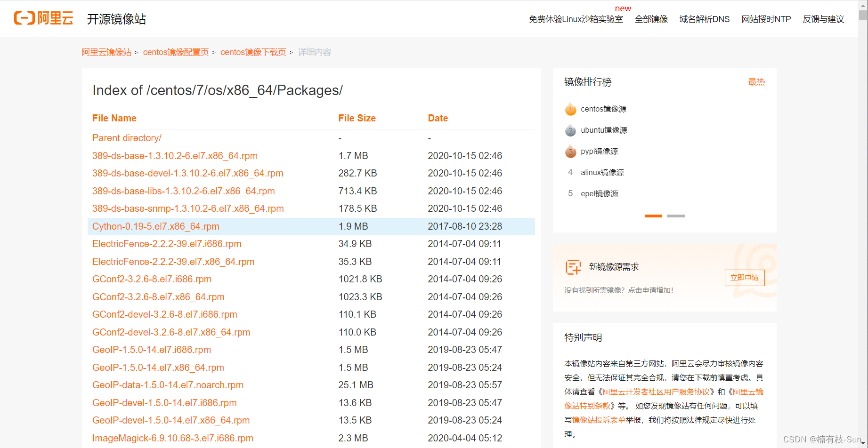
Task: Open 网站授时NTP menu item
Action: (766, 19)
